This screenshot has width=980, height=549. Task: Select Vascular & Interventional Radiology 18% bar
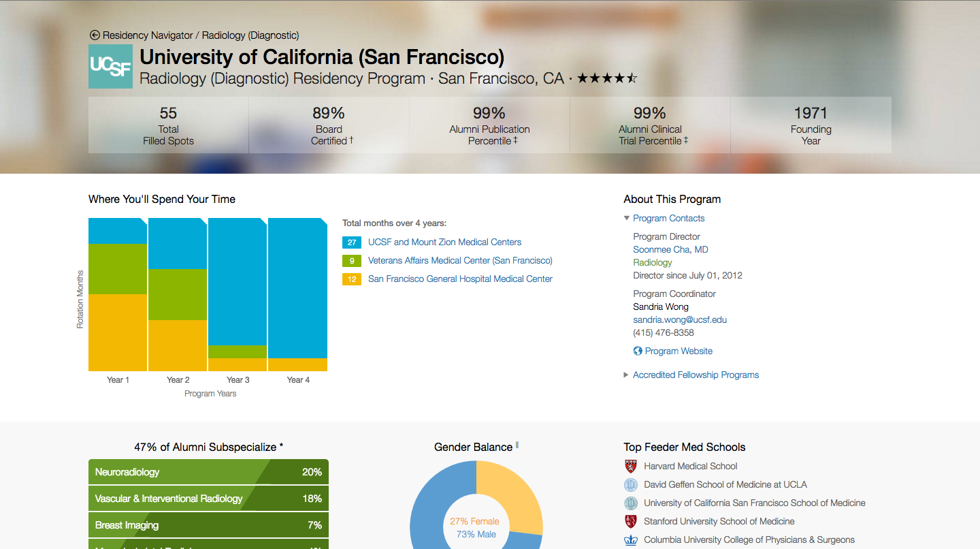tap(208, 499)
